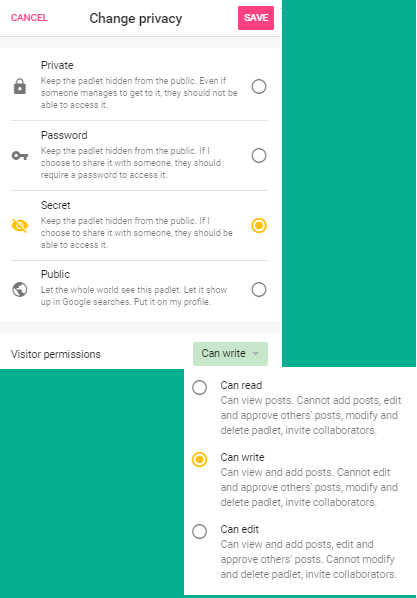The width and height of the screenshot is (417, 598).
Task: Open the Can write permissions dropdown
Action: coord(230,354)
